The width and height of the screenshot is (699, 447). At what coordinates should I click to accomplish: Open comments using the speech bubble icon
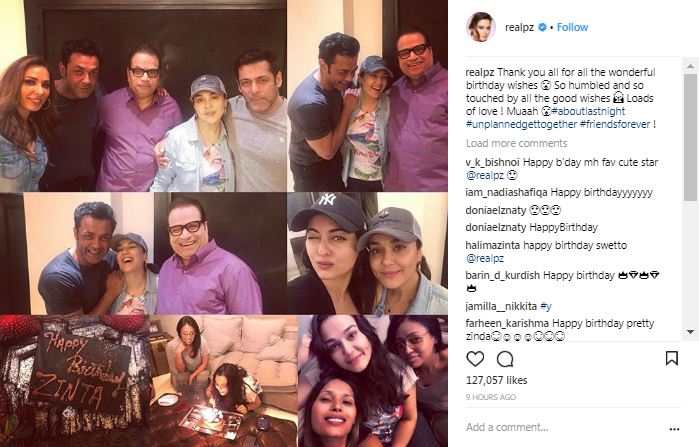pos(505,359)
